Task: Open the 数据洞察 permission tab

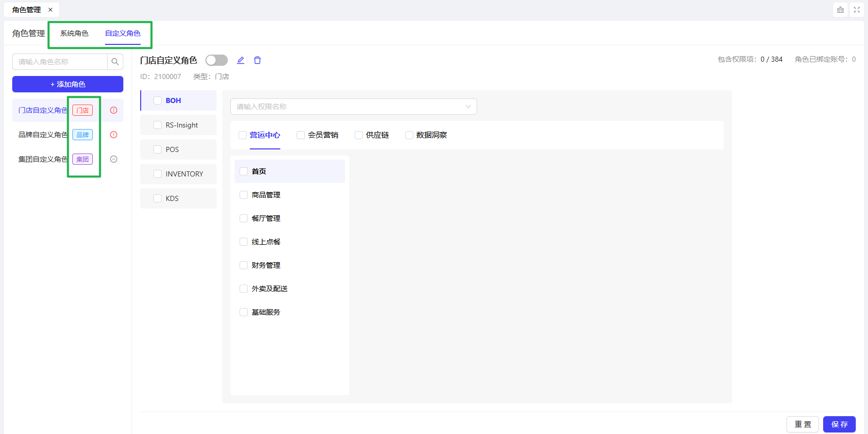Action: pyautogui.click(x=432, y=135)
